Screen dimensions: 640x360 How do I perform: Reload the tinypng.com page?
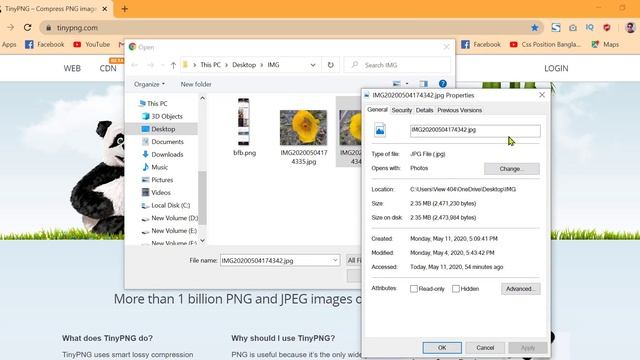click(x=27, y=28)
